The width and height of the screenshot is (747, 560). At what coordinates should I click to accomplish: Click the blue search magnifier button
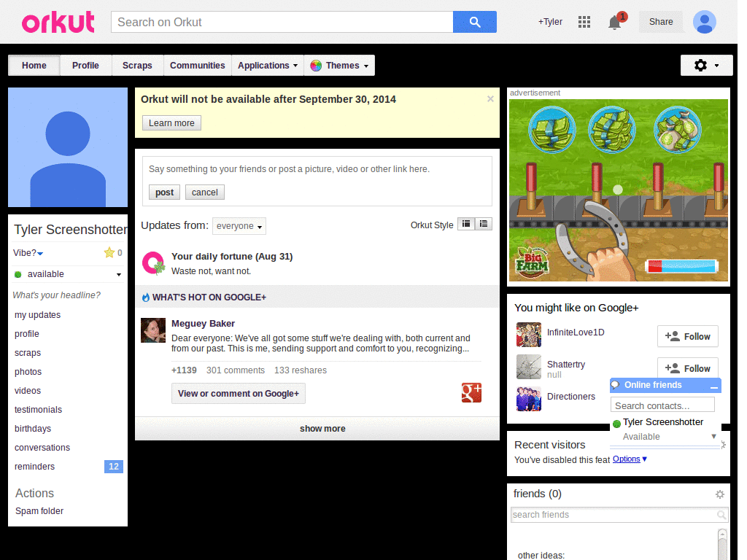pos(474,22)
